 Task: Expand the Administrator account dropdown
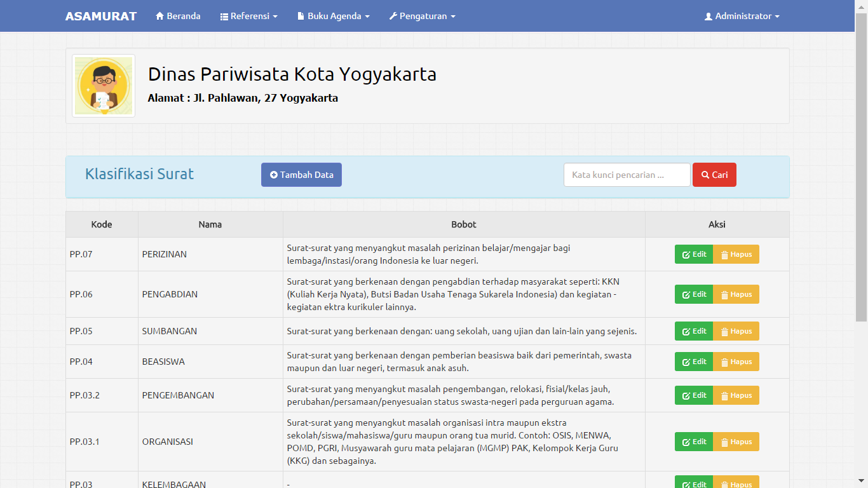[776, 17]
